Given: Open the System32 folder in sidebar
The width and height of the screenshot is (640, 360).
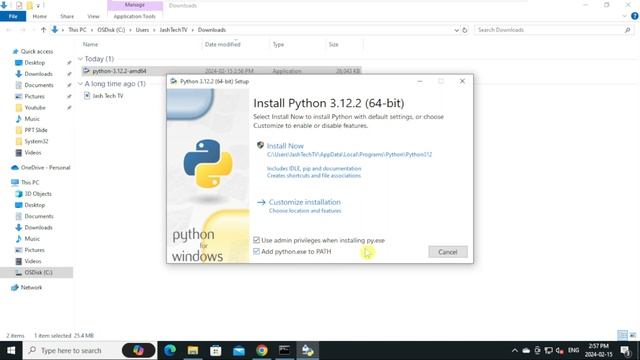Looking at the screenshot, I should click(x=36, y=141).
